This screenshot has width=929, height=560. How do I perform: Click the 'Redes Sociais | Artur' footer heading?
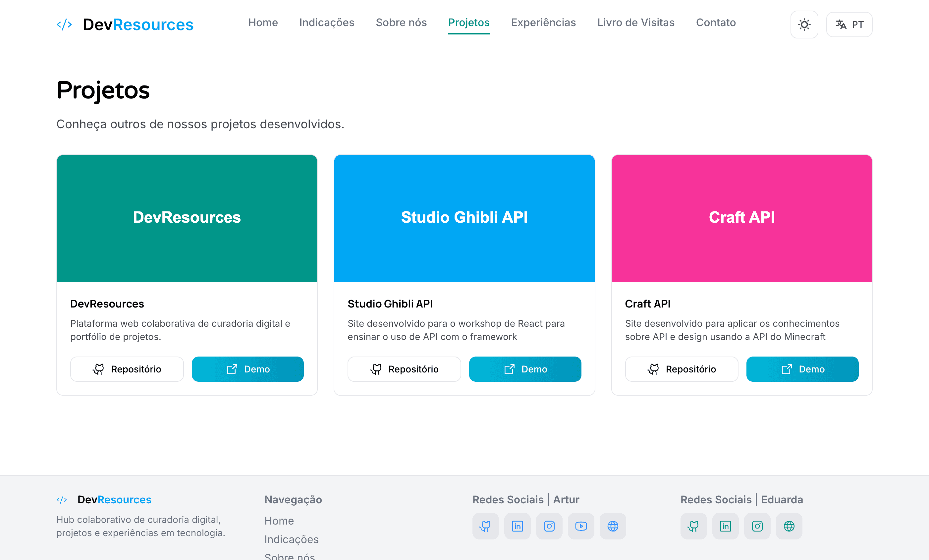pyautogui.click(x=525, y=500)
